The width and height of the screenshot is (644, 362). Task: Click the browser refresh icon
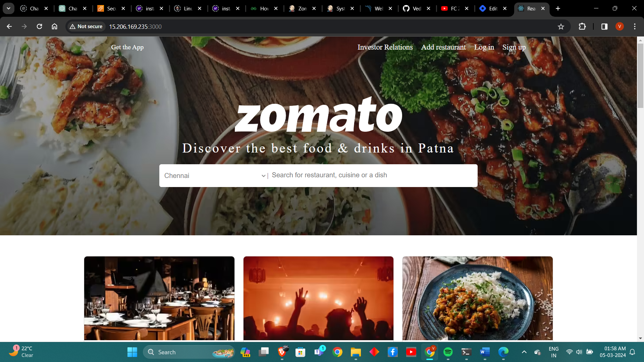[39, 26]
